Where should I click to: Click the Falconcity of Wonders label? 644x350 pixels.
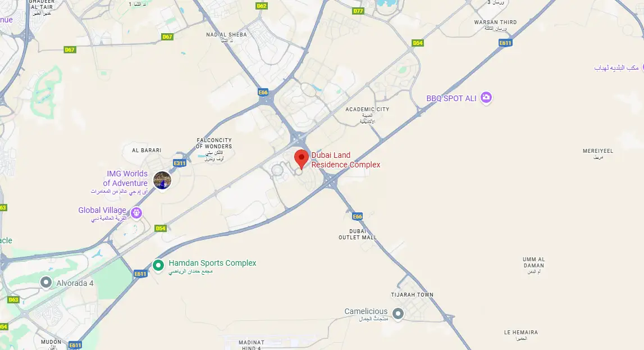pos(213,143)
